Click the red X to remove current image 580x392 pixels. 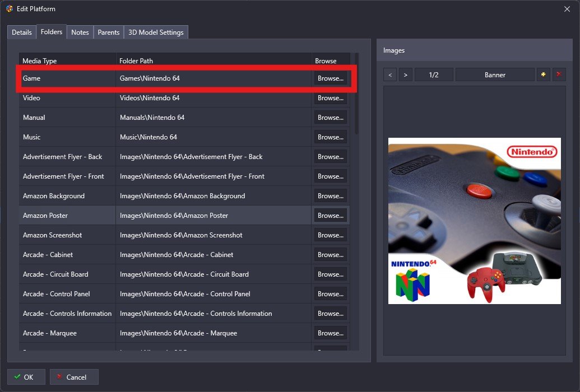pyautogui.click(x=559, y=74)
